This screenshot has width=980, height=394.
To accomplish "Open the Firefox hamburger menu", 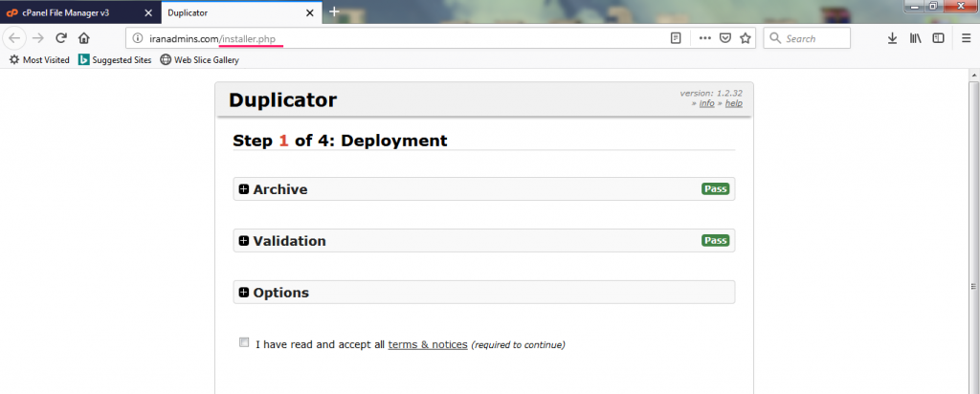I will point(966,38).
